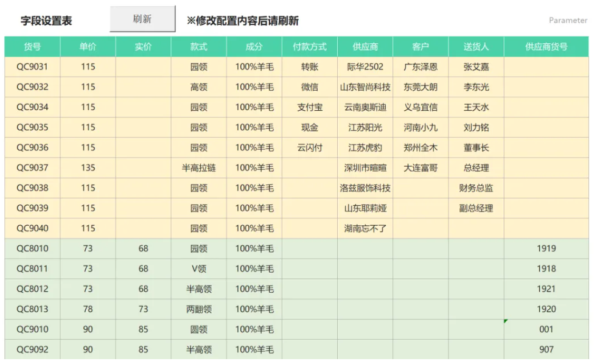The width and height of the screenshot is (597, 364).
Task: Select the 副总经理 deliverer cell
Action: (476, 208)
